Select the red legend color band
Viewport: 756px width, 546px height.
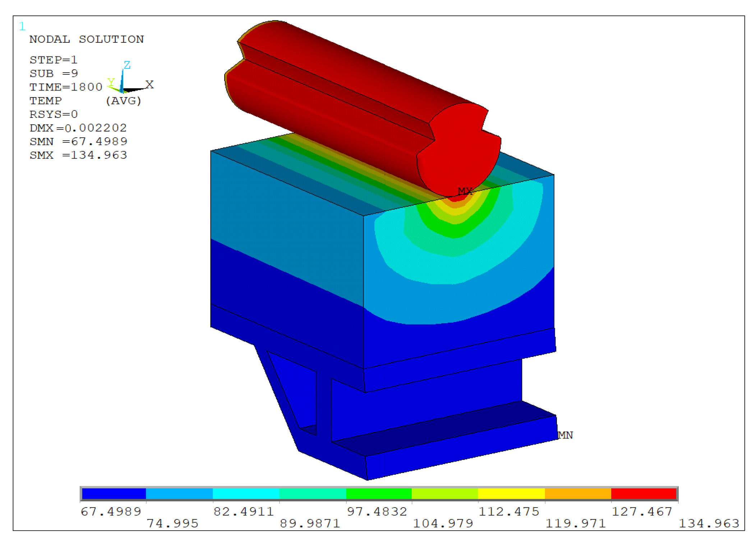[643, 494]
